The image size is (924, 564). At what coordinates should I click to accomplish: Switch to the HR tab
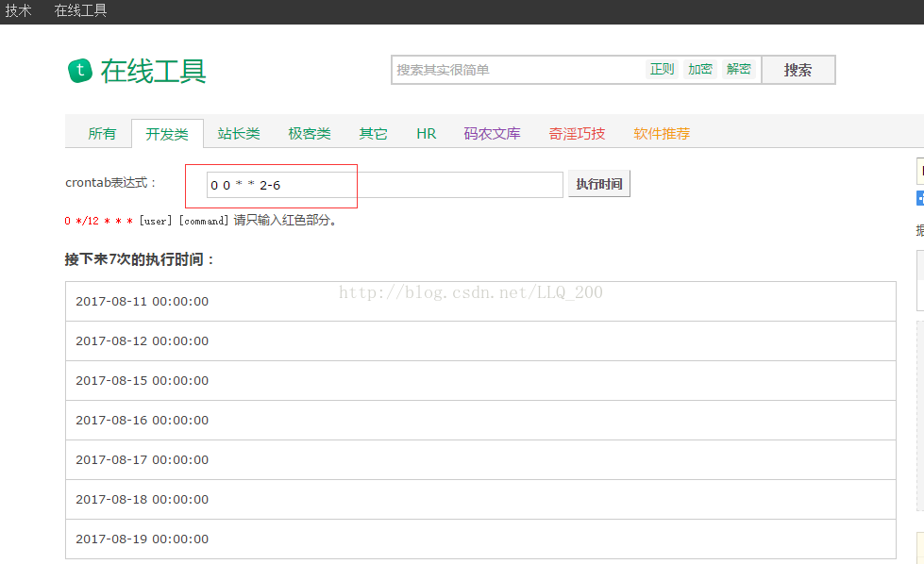[426, 134]
